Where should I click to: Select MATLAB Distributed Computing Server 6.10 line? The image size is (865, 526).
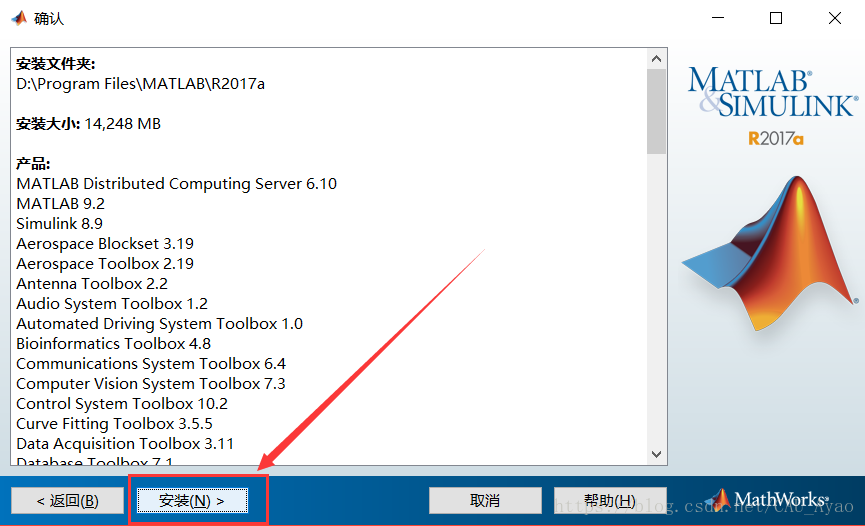[x=177, y=184]
